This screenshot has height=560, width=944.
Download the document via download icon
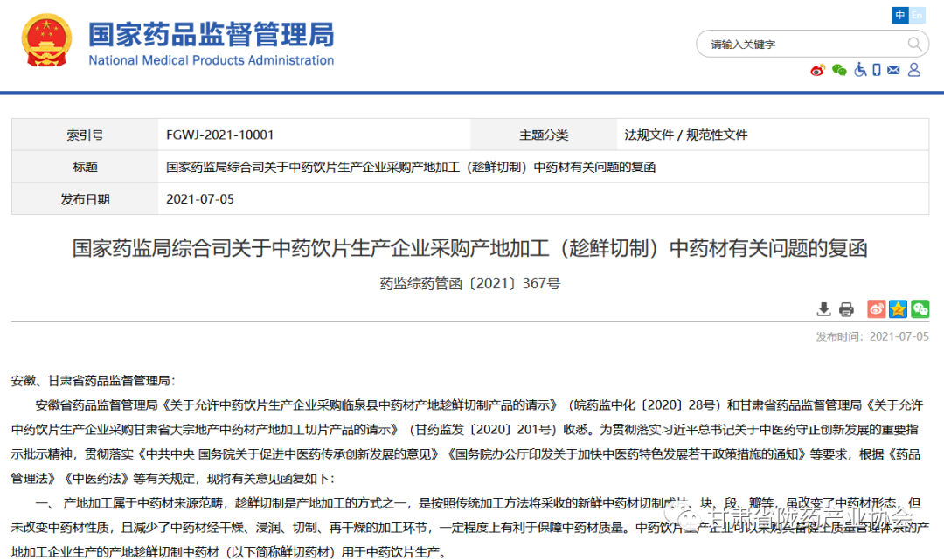(823, 309)
